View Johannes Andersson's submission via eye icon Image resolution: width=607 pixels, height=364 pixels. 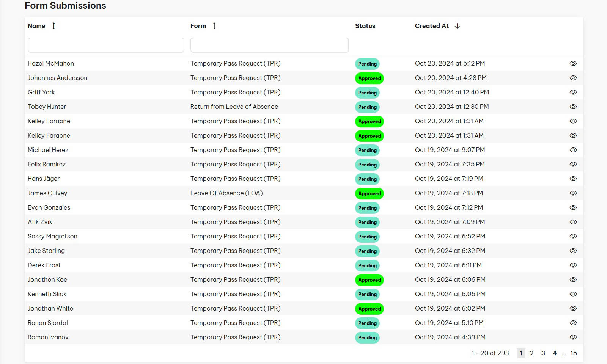click(573, 78)
